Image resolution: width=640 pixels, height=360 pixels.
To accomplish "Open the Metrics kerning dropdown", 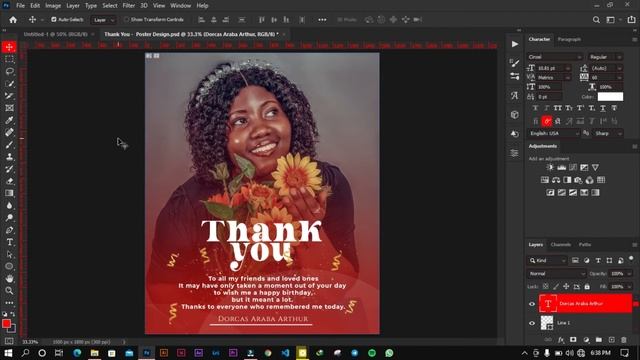I will tap(553, 78).
